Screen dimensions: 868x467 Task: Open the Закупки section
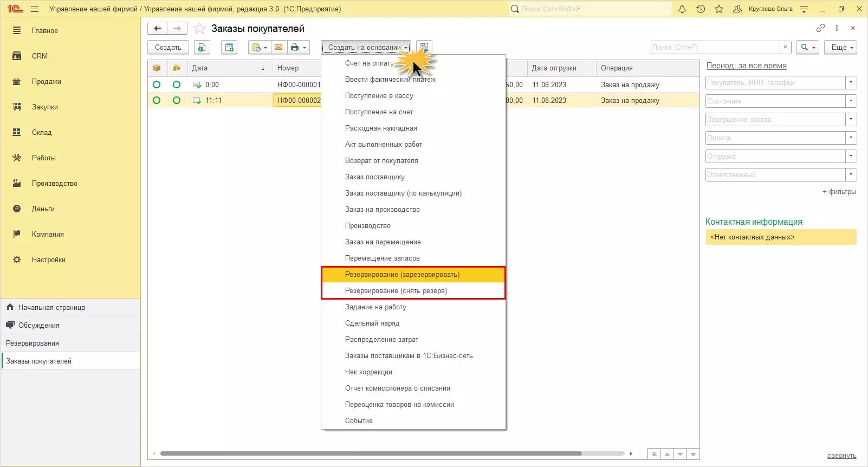click(44, 107)
